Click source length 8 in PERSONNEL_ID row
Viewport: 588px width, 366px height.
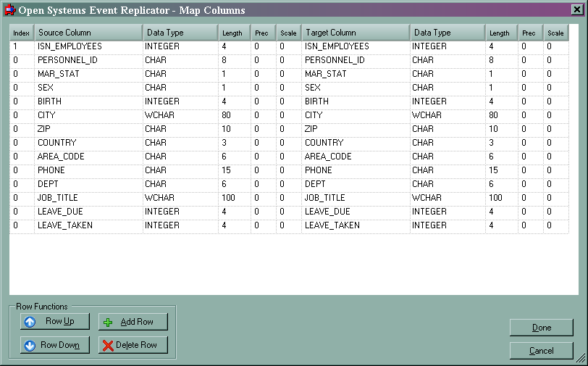[x=235, y=60]
